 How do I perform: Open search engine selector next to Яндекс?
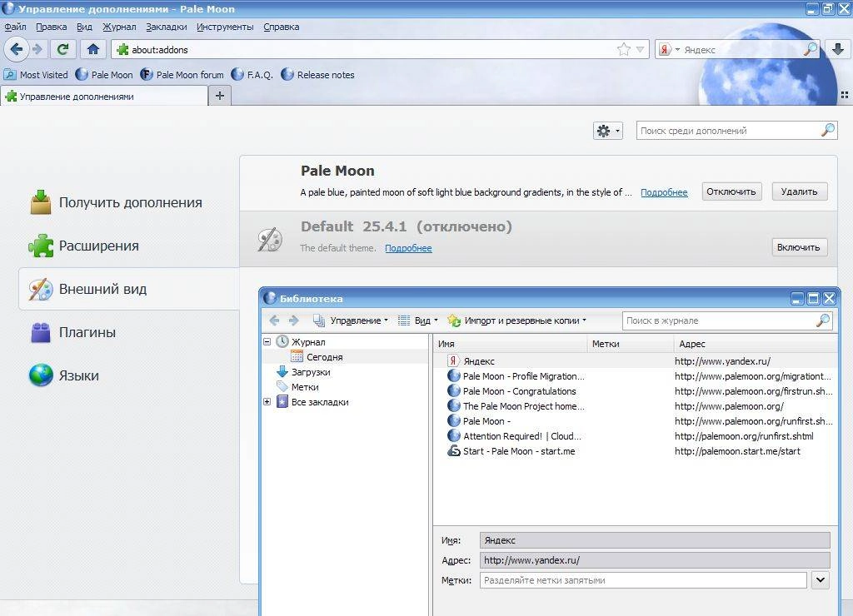click(x=670, y=49)
